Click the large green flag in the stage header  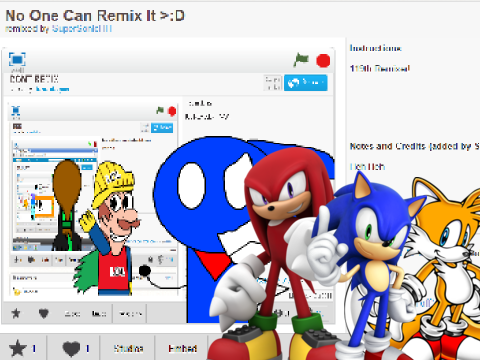tap(301, 60)
